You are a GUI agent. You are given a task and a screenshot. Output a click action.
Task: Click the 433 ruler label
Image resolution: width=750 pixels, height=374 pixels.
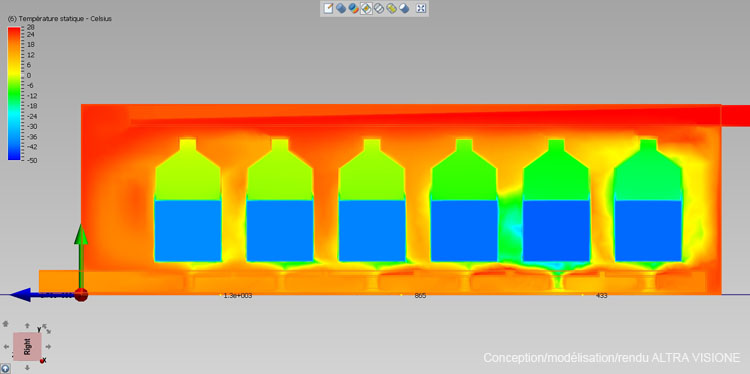pyautogui.click(x=601, y=296)
